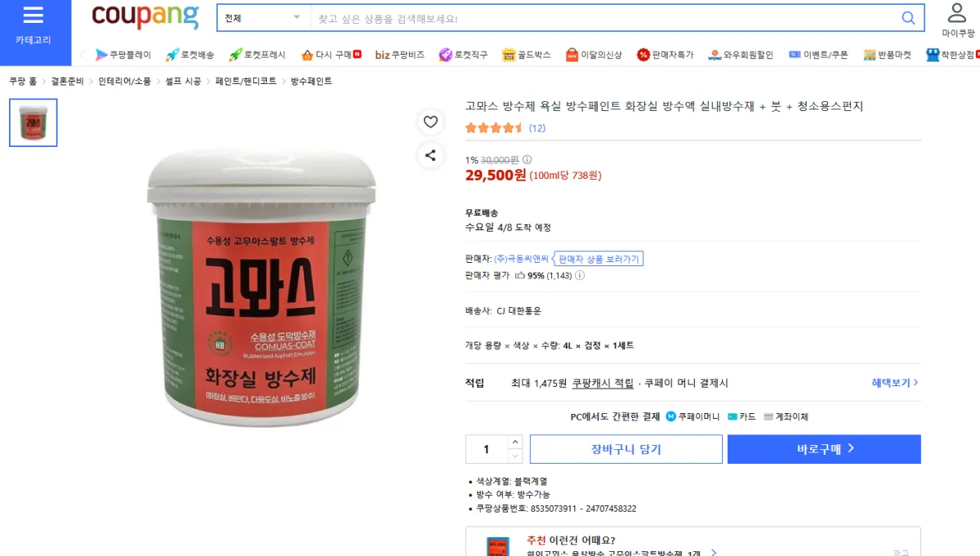Viewport: 980px width, 556px height.
Task: Go to the Coupang home logo
Action: point(145,16)
